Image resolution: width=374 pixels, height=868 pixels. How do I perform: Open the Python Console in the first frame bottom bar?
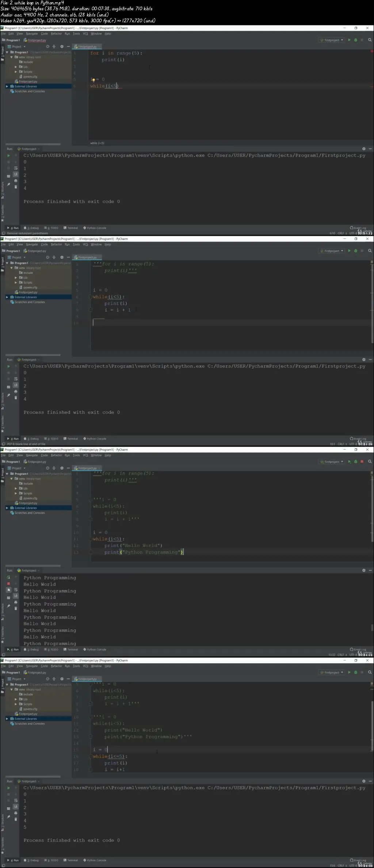click(x=95, y=228)
